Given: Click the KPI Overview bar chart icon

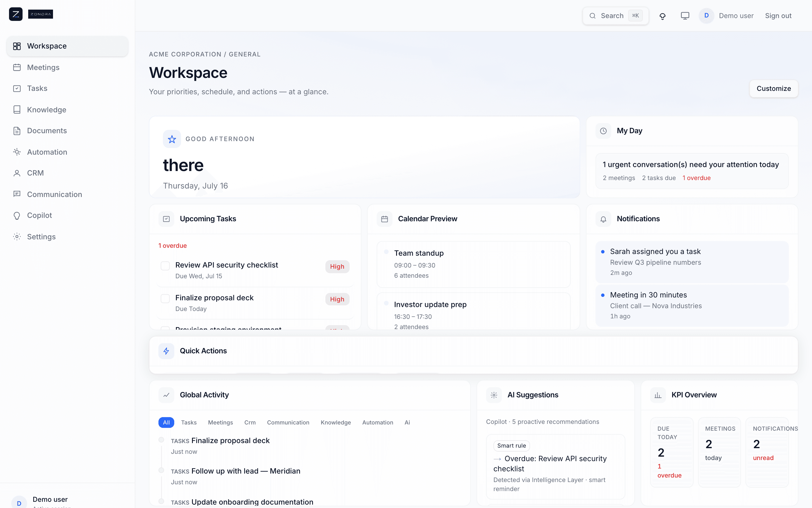Looking at the screenshot, I should [658, 395].
